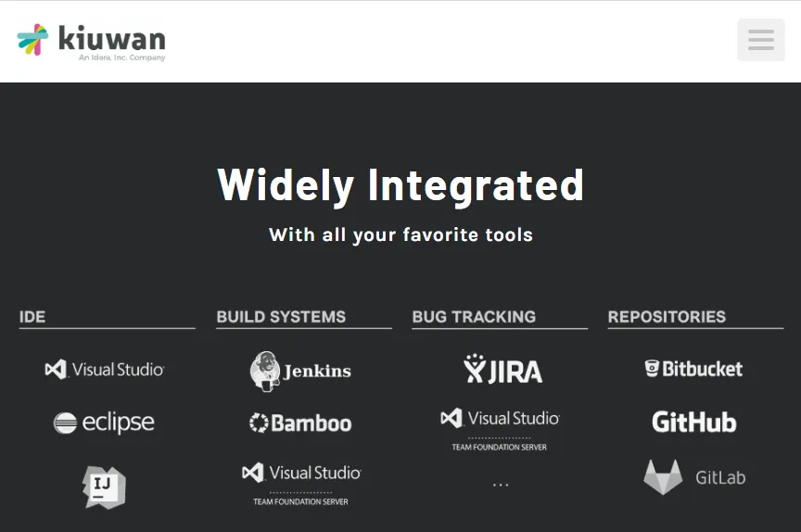The height and width of the screenshot is (532, 801).
Task: Click the Bamboo logo
Action: click(300, 424)
